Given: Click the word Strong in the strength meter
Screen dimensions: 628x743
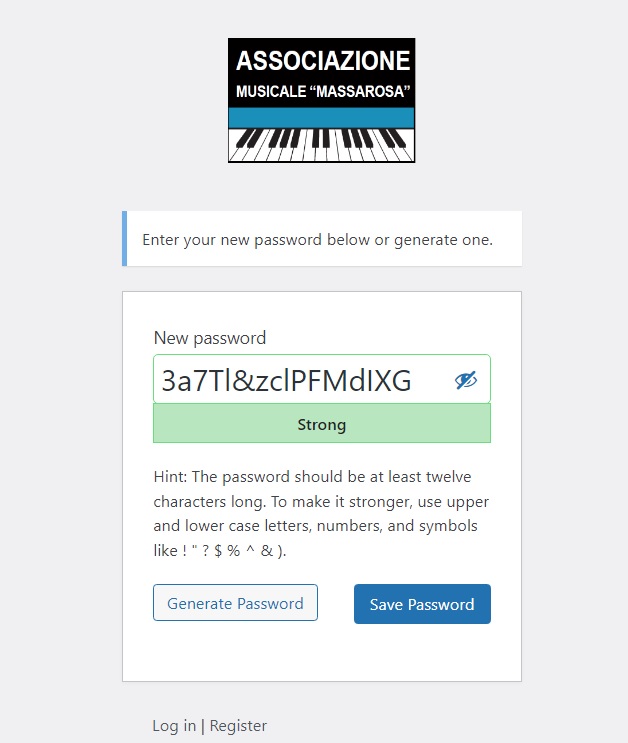Looking at the screenshot, I should tap(322, 424).
